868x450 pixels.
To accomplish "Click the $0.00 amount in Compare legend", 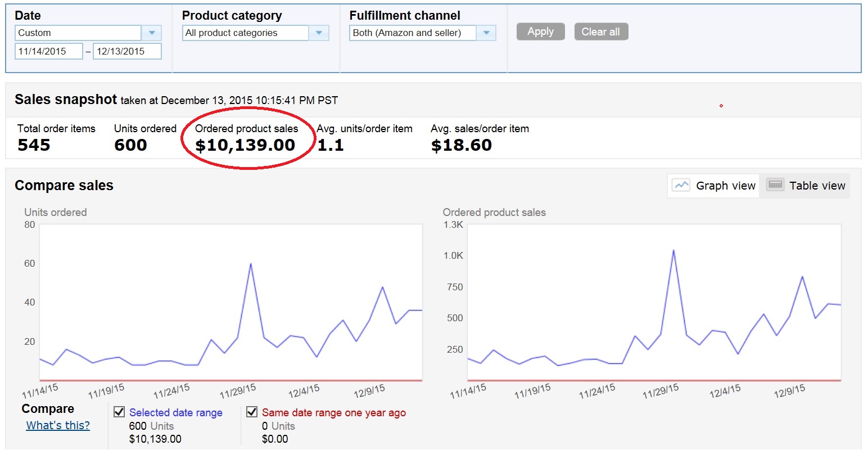I will (275, 439).
